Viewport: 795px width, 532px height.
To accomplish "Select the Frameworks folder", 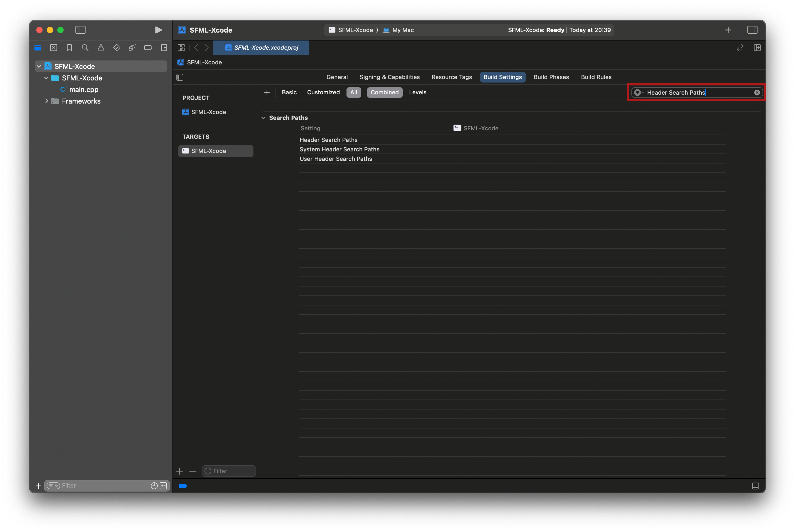I will (x=81, y=101).
